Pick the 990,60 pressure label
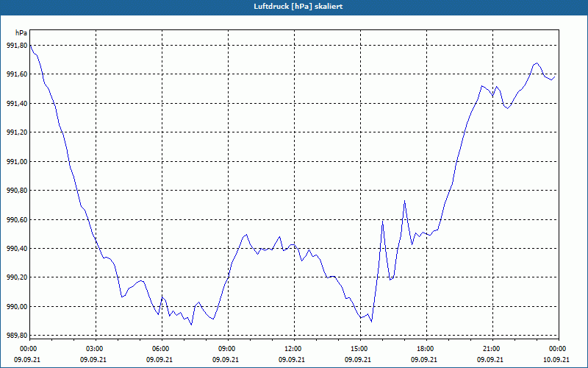 click(x=17, y=219)
